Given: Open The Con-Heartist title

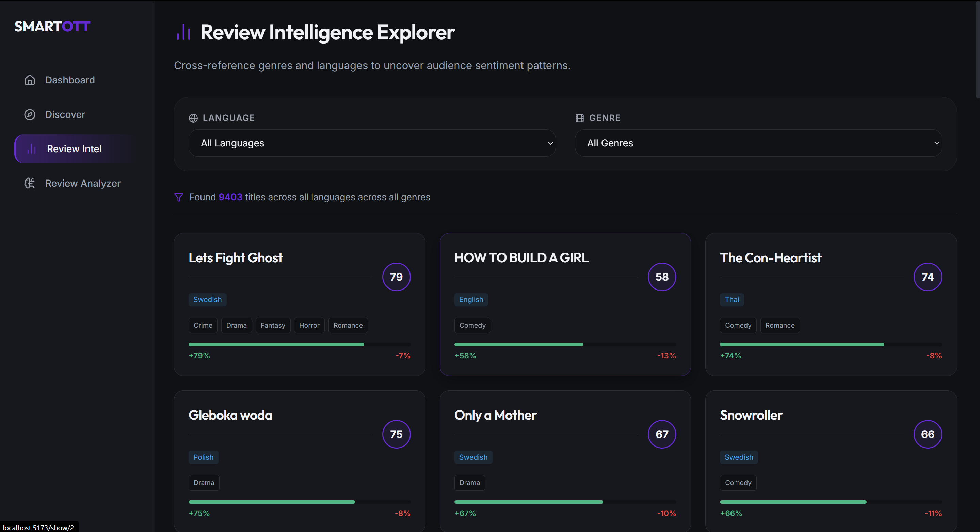Looking at the screenshot, I should (770, 257).
